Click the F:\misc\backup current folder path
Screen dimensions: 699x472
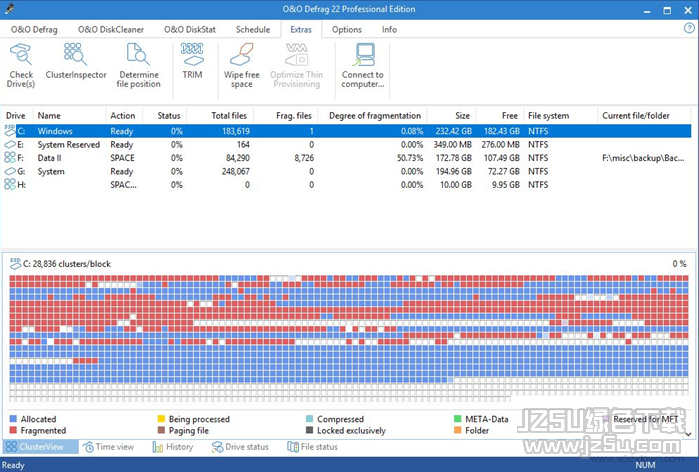(x=643, y=158)
